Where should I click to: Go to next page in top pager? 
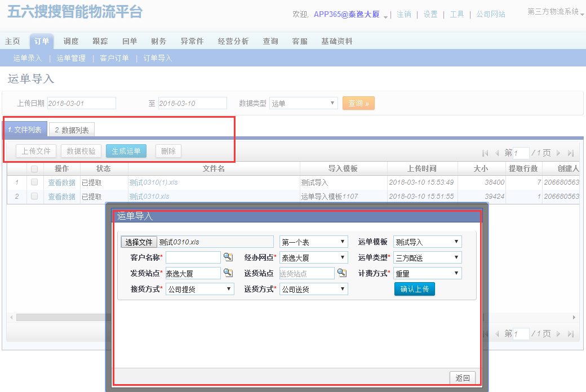(x=558, y=153)
